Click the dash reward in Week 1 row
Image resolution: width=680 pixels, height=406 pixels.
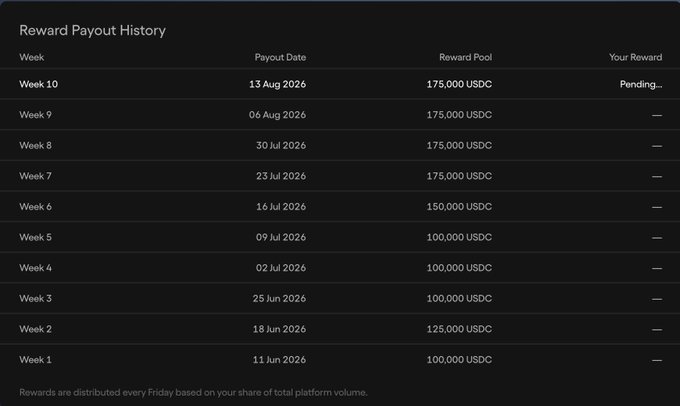tap(657, 360)
